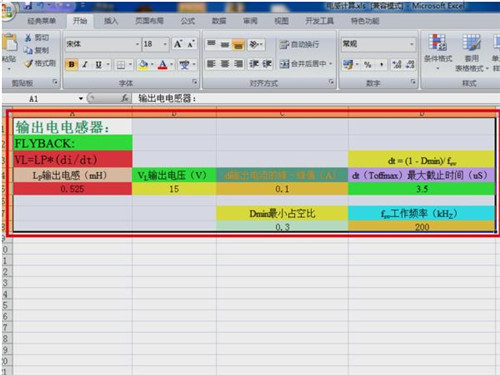Decrease decimal places

tap(410, 64)
